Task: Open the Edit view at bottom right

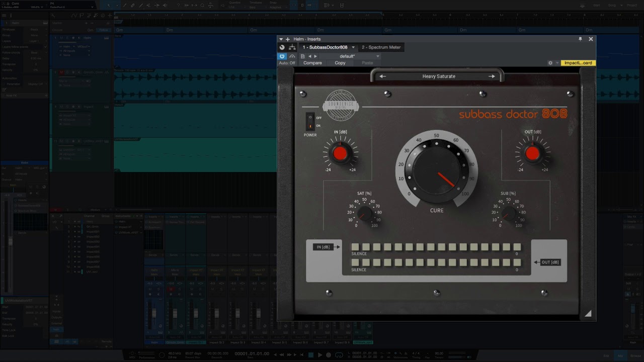Action: coord(606,356)
